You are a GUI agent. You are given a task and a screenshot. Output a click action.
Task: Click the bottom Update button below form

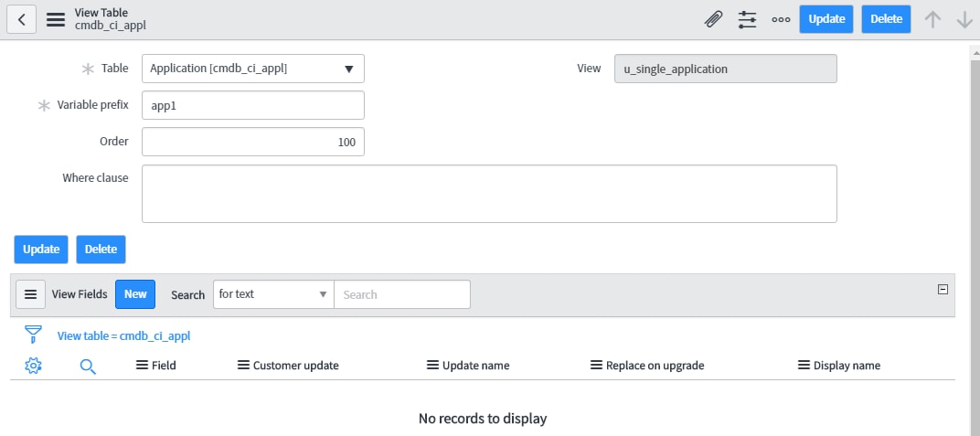pyautogui.click(x=40, y=250)
